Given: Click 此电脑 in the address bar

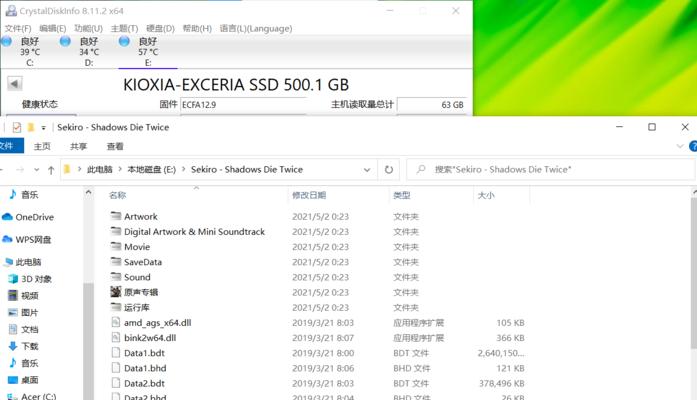Looking at the screenshot, I should point(100,169).
